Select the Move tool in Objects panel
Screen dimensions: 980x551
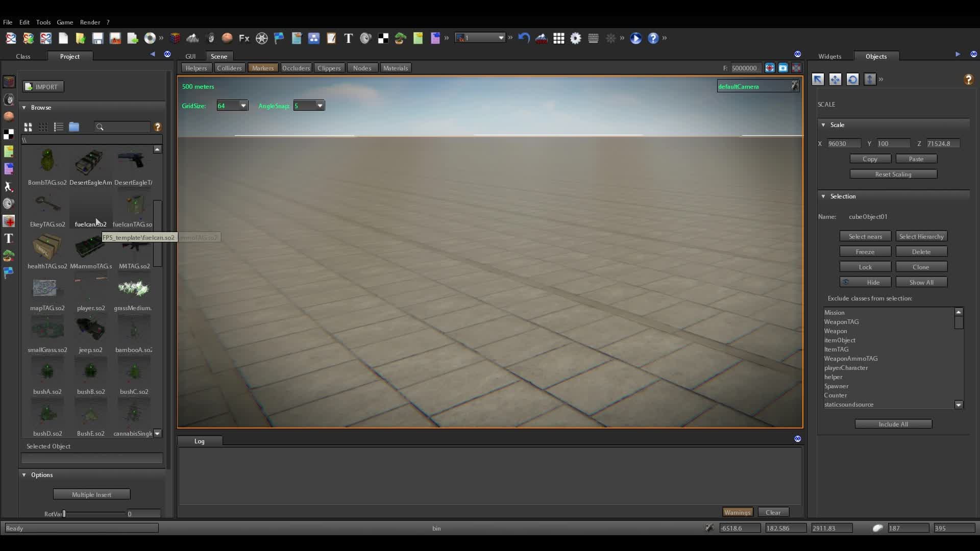(835, 80)
